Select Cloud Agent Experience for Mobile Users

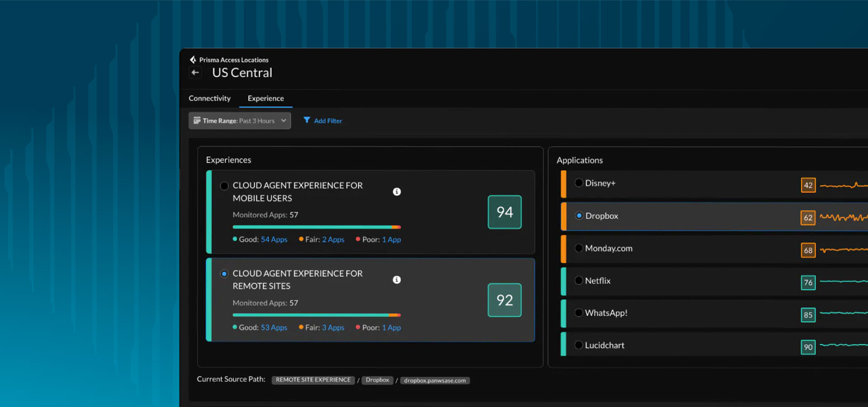click(x=224, y=186)
